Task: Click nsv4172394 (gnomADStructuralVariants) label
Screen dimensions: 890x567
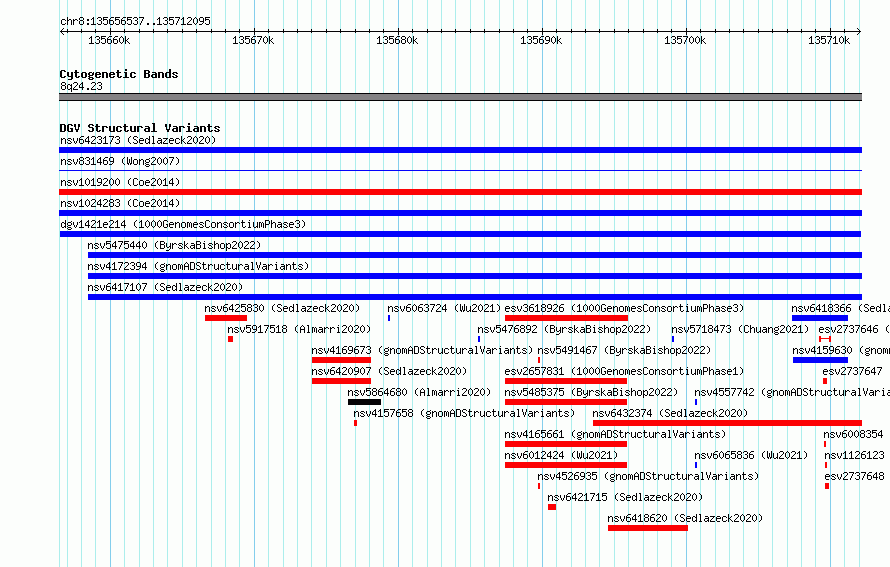Action: pos(198,266)
